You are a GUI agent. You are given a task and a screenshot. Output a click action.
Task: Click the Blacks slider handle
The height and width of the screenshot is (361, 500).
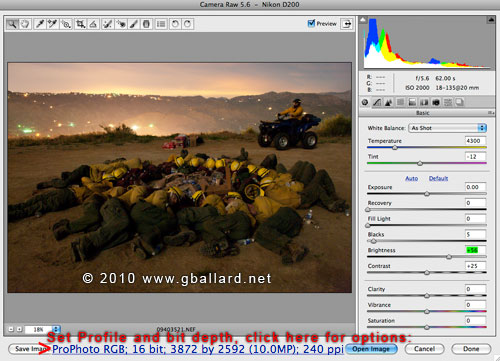pos(373,241)
